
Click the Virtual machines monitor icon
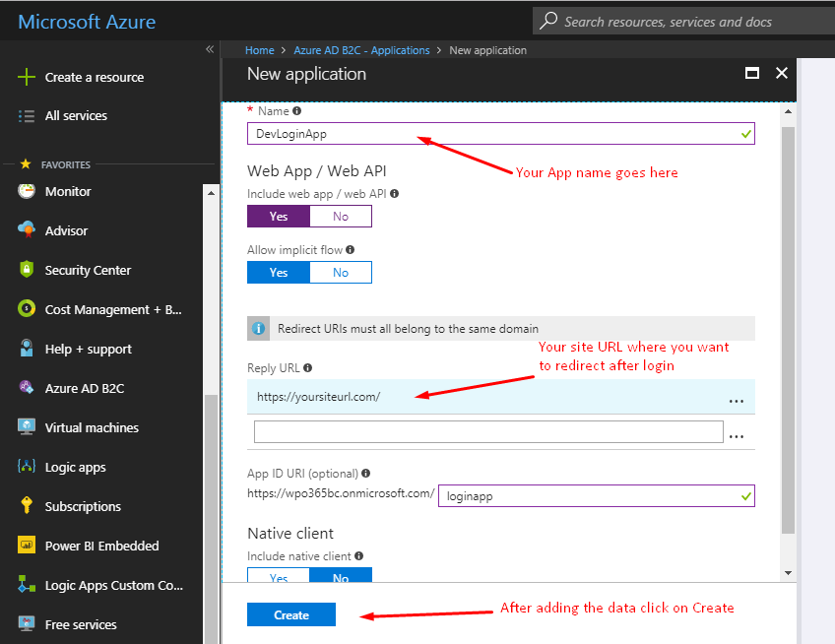coord(26,426)
